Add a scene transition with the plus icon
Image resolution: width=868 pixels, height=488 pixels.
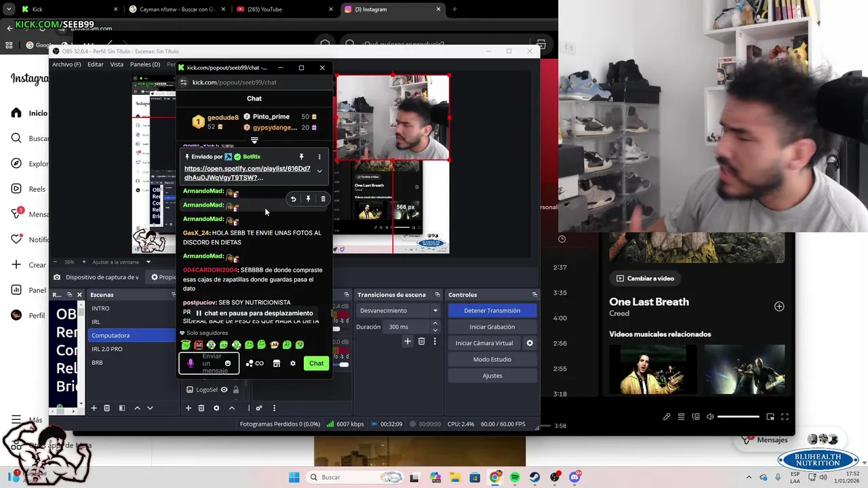[408, 342]
